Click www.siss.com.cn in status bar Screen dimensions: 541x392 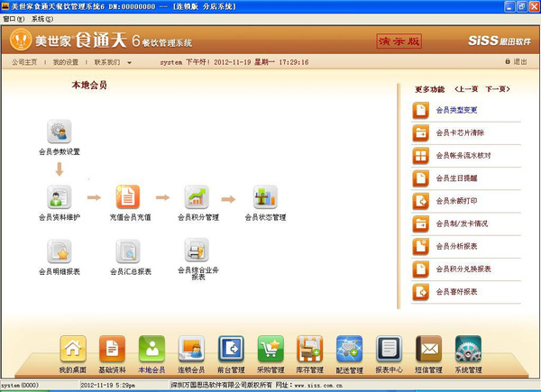point(318,386)
